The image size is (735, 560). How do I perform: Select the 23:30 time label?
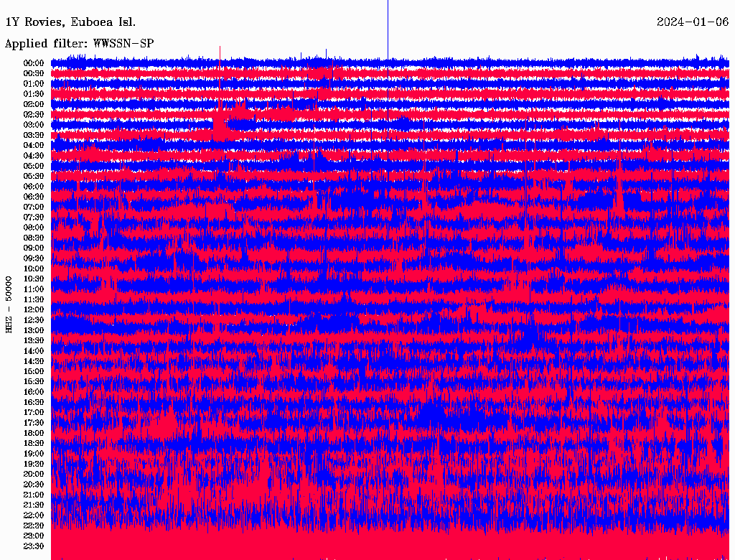tap(34, 546)
